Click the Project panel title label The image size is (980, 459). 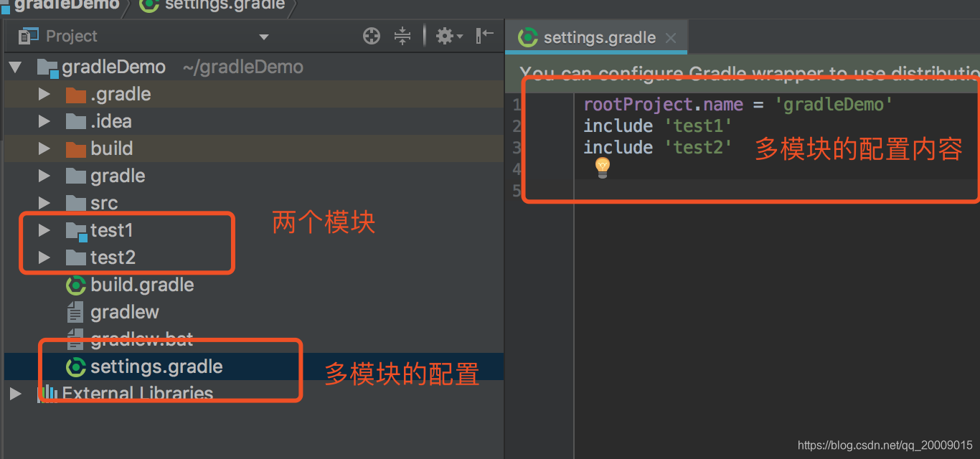click(x=71, y=36)
